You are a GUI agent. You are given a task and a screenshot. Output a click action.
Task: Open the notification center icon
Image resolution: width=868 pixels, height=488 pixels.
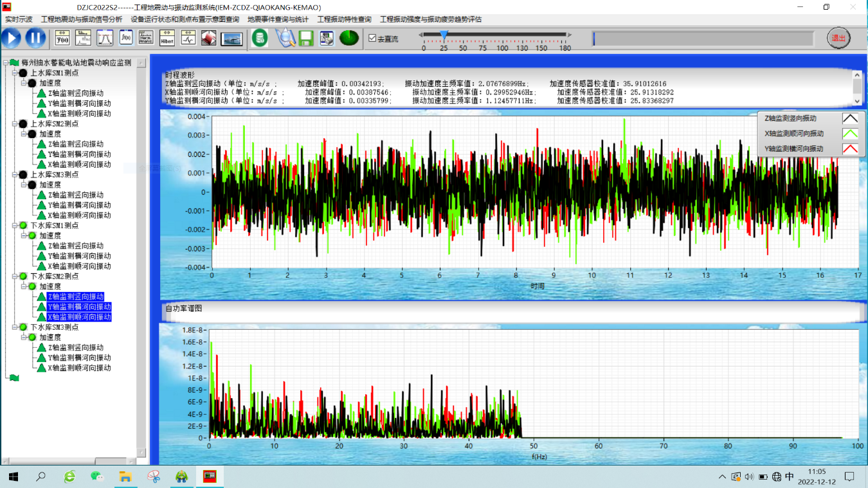pos(849,477)
